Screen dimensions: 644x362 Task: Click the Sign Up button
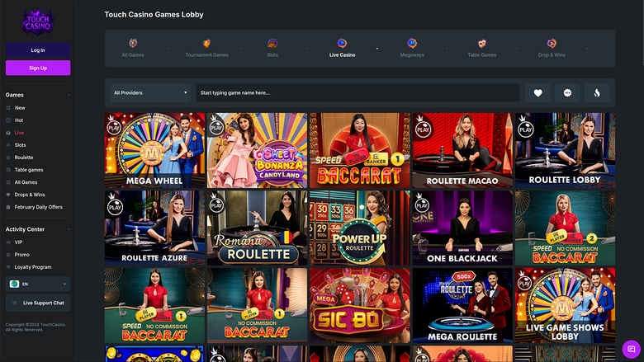click(38, 68)
